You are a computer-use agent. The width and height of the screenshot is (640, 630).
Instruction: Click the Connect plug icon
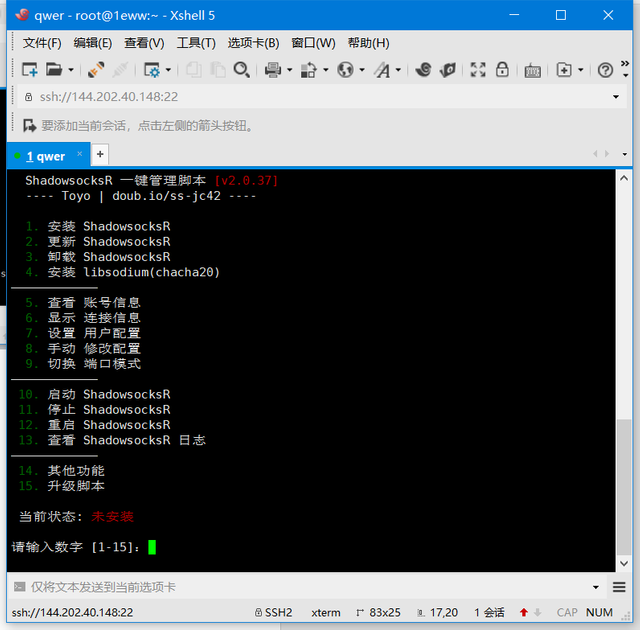(x=96, y=70)
